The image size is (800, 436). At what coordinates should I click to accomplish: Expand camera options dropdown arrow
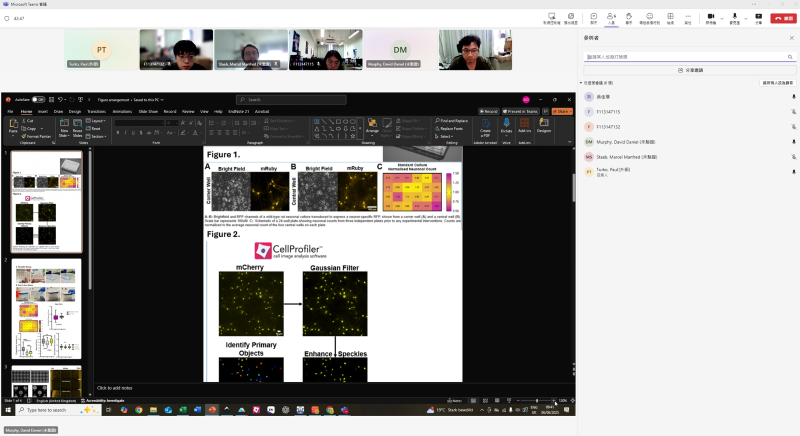tap(721, 17)
